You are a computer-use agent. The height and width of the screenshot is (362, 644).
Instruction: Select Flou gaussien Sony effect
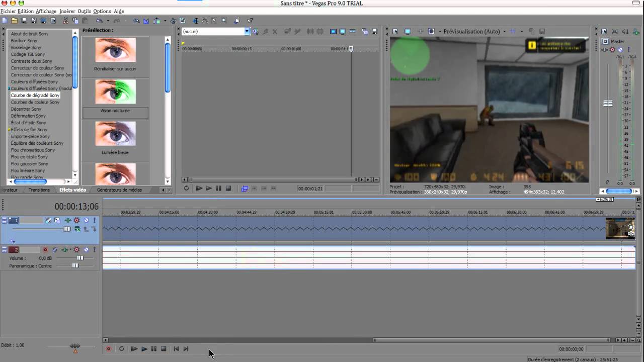(30, 164)
